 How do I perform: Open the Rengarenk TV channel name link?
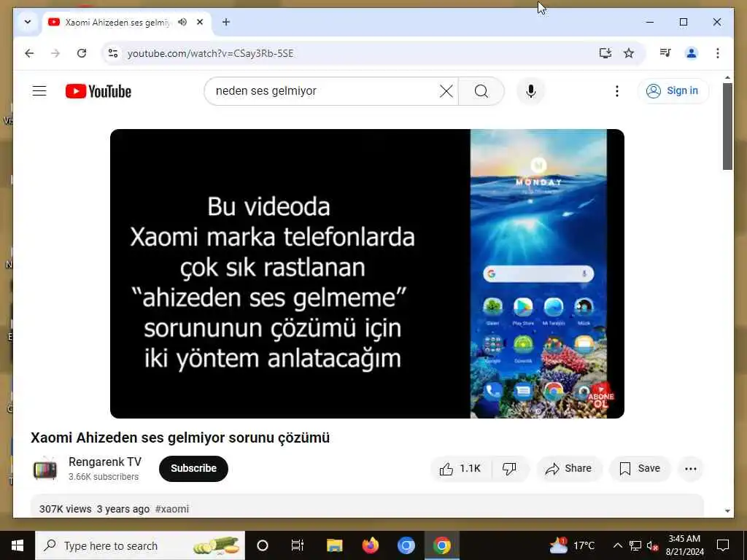[105, 462]
